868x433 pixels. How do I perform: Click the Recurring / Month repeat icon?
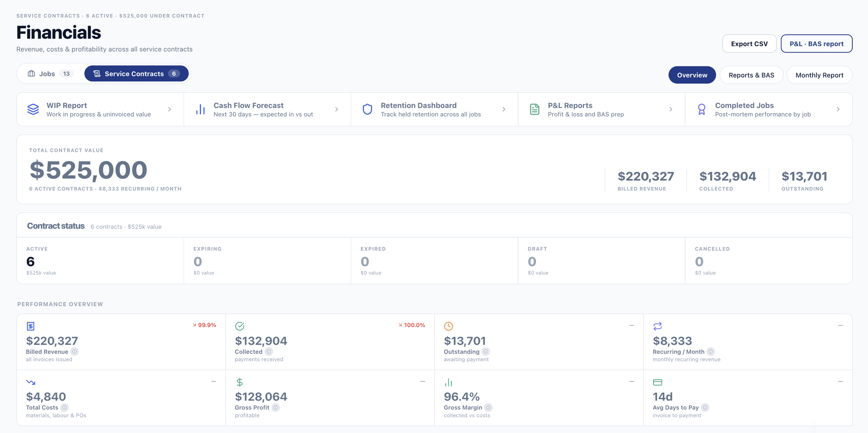click(658, 326)
